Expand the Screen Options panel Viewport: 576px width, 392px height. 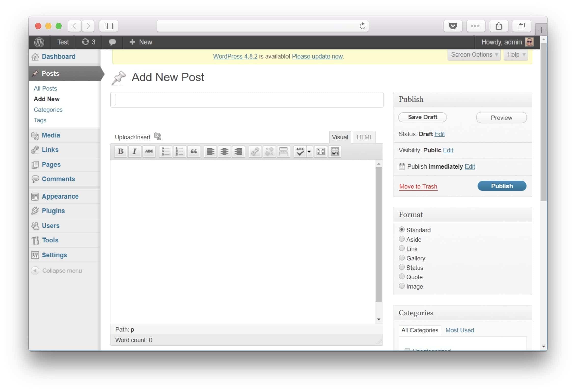pos(474,55)
